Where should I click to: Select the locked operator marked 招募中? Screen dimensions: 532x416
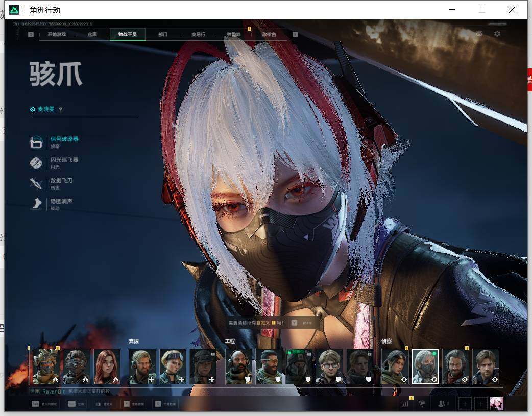point(299,366)
